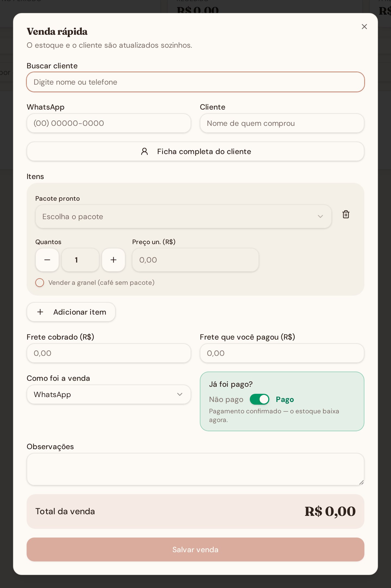Expand the Como foi a venda dropdown
Screen dimensions: 391x588
pyautogui.click(x=109, y=394)
